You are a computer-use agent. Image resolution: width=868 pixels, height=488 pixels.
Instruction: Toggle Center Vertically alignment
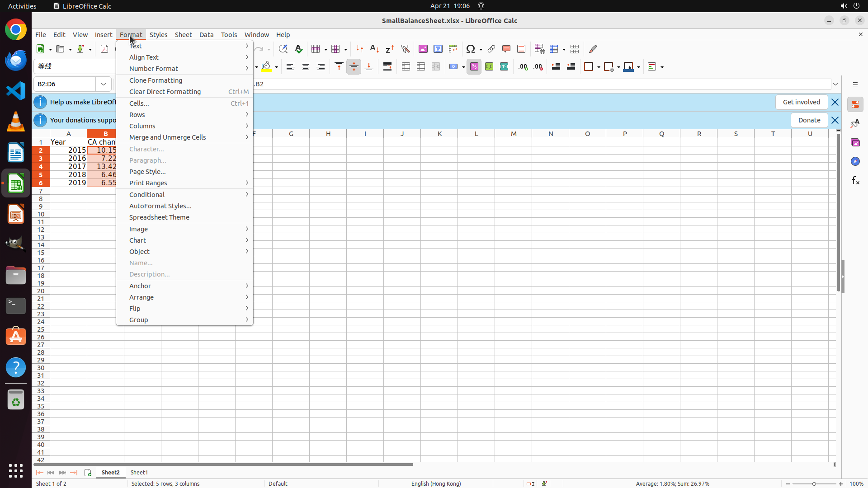[x=354, y=67]
